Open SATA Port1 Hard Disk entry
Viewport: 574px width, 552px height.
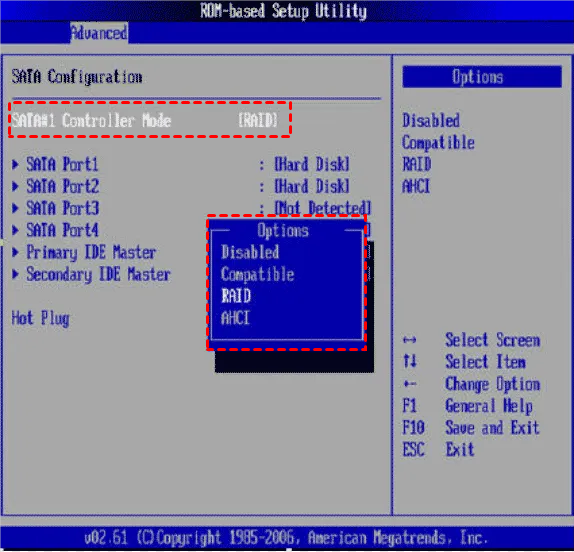(312, 164)
